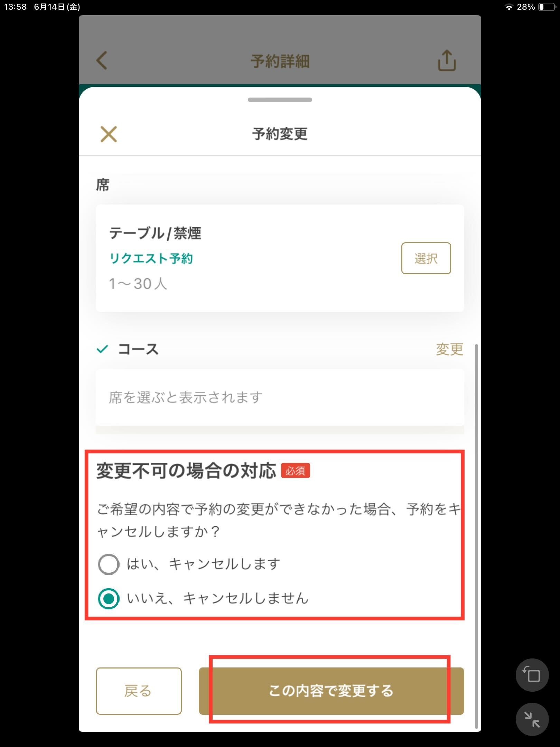This screenshot has height=747, width=560.
Task: Open the share icon at top right
Action: click(447, 61)
